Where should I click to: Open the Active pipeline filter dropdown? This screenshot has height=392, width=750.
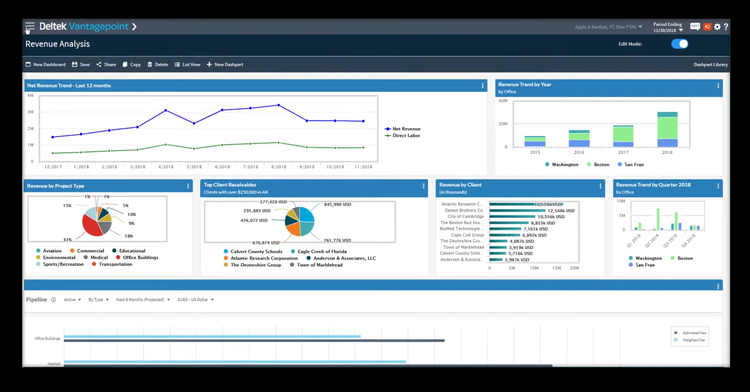[x=72, y=300]
